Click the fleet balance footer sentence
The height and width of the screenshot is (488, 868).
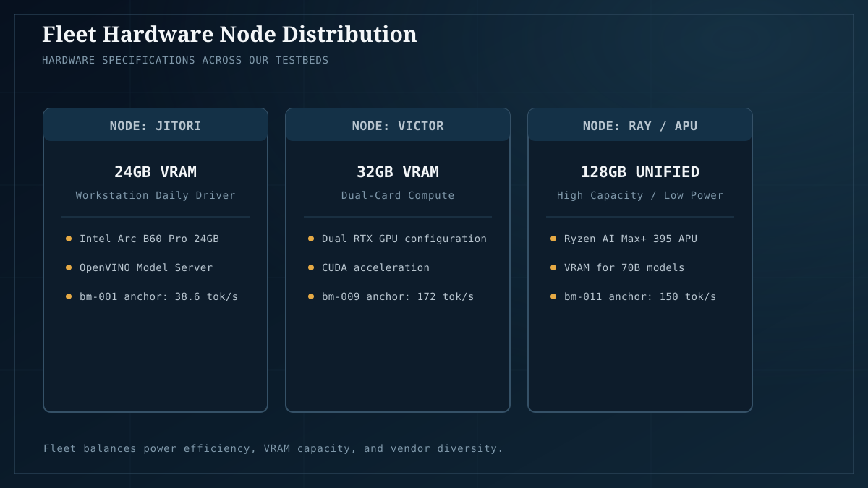(273, 448)
